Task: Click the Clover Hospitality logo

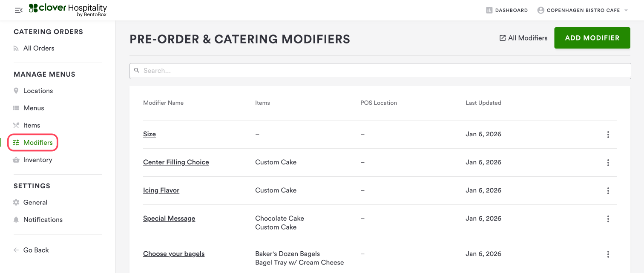Action: 68,10
